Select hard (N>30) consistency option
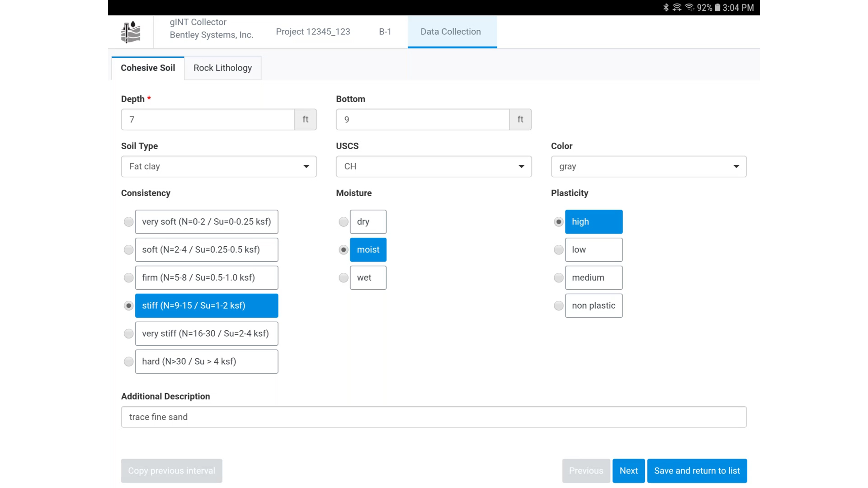 click(129, 361)
